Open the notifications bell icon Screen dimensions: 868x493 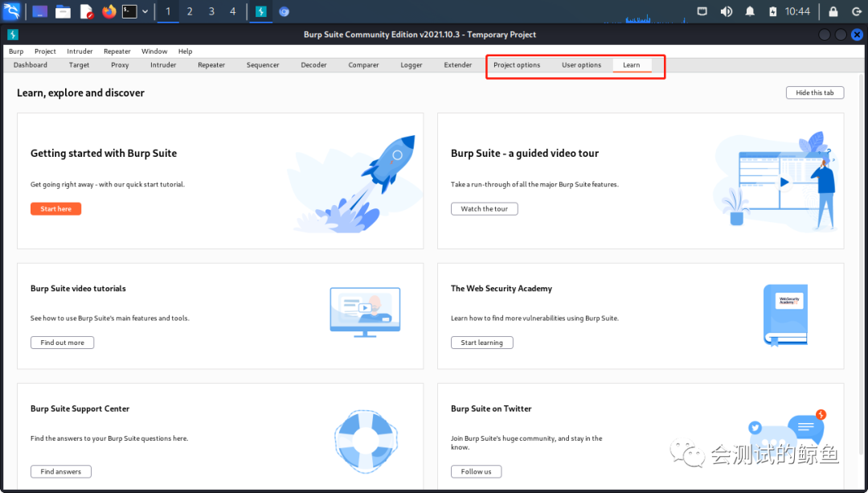pos(750,11)
